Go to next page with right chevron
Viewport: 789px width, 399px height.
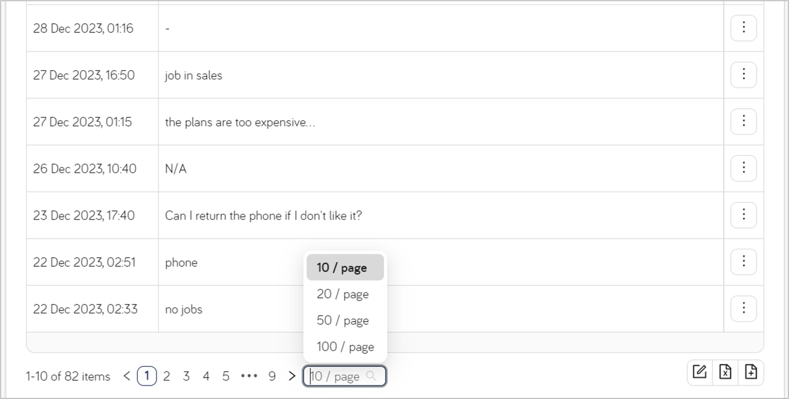point(292,376)
